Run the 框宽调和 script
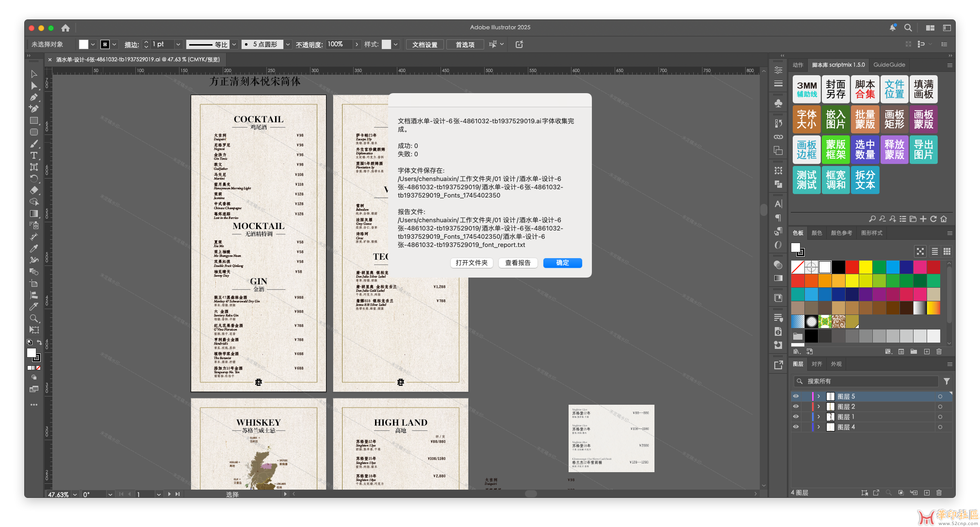 point(836,180)
